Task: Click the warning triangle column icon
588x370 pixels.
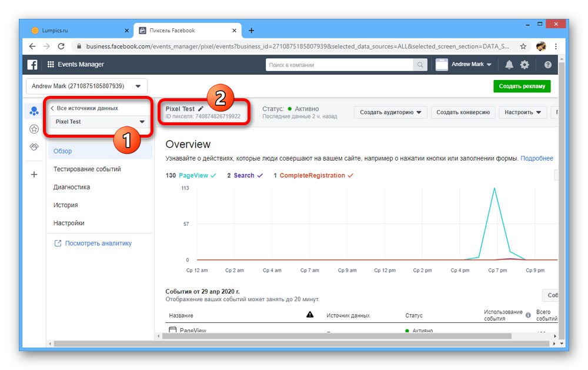Action: pos(310,315)
